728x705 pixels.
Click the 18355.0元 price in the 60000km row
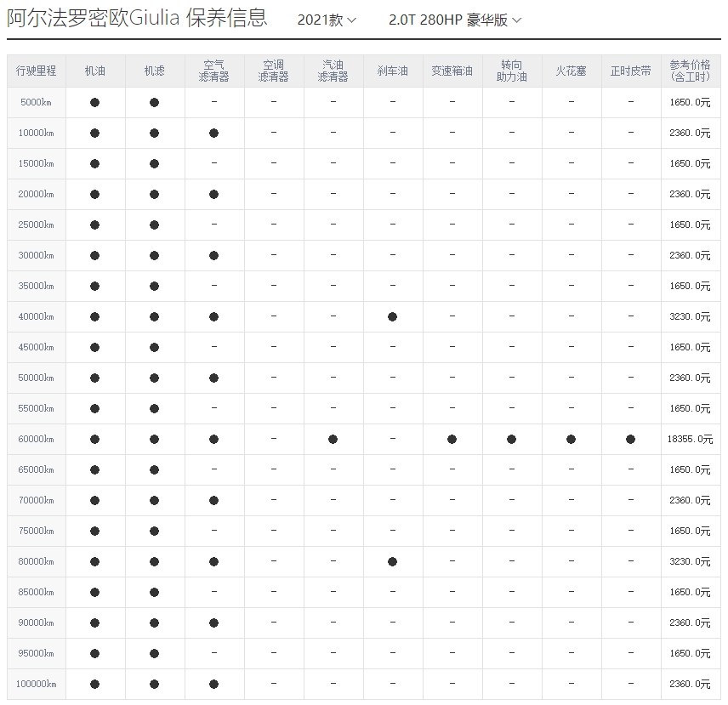point(690,440)
